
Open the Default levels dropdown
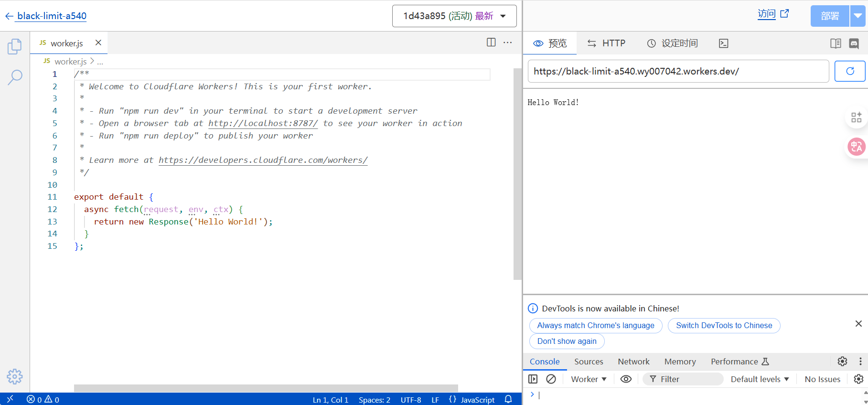(760, 379)
